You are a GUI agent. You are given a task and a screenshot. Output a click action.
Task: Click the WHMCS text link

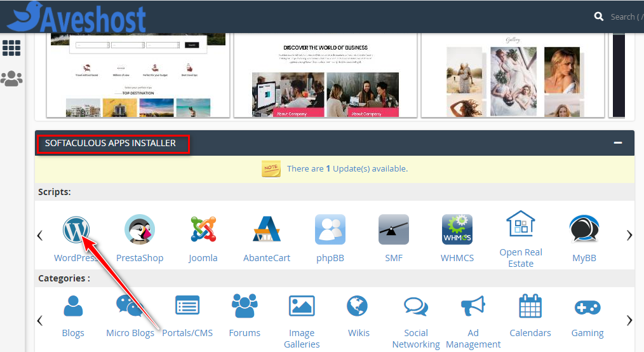coord(457,258)
